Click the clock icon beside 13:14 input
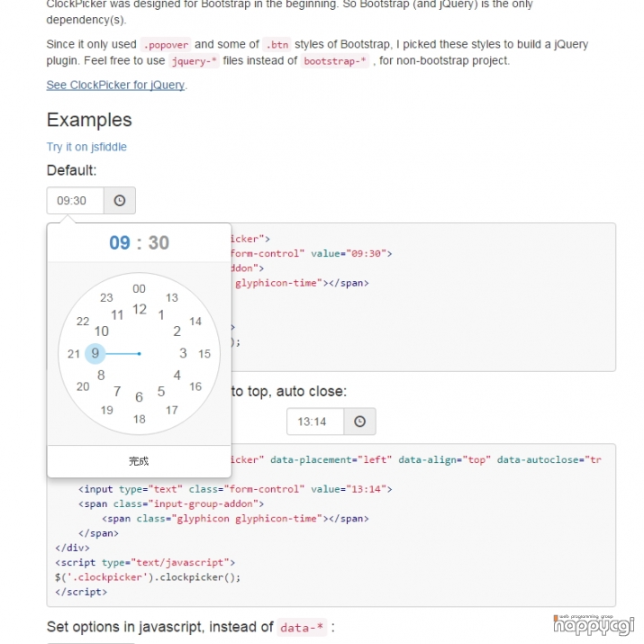The width and height of the screenshot is (644, 644). click(x=359, y=422)
